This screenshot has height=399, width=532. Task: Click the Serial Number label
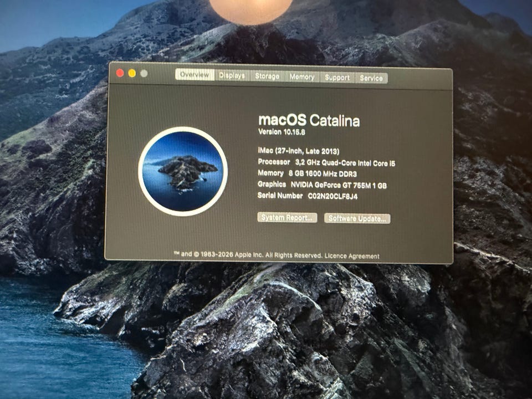(x=280, y=196)
